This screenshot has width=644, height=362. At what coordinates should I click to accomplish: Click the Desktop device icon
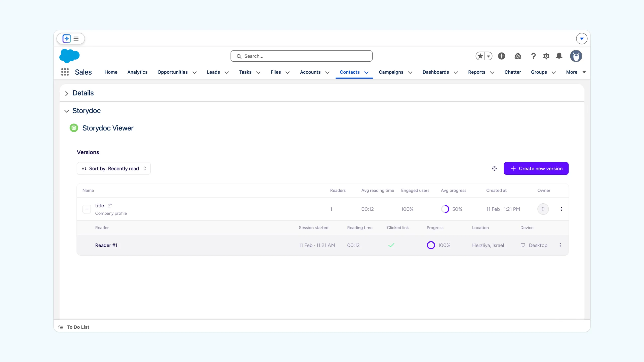523,245
